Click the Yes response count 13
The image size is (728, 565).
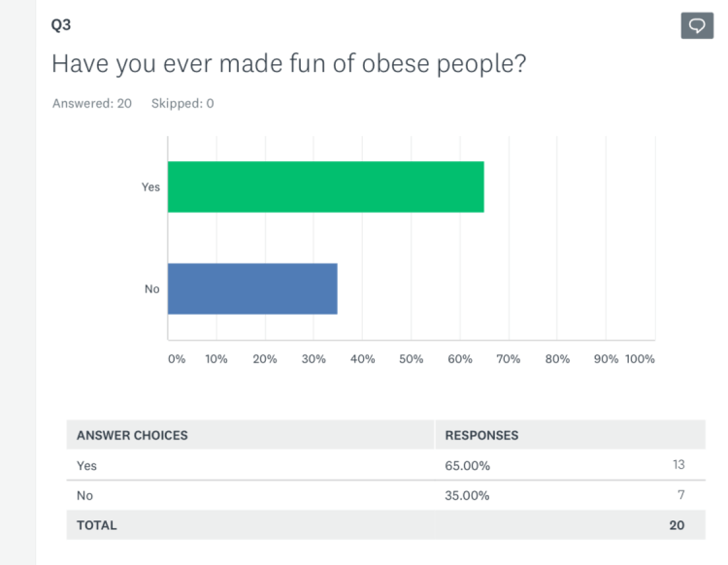pyautogui.click(x=678, y=465)
